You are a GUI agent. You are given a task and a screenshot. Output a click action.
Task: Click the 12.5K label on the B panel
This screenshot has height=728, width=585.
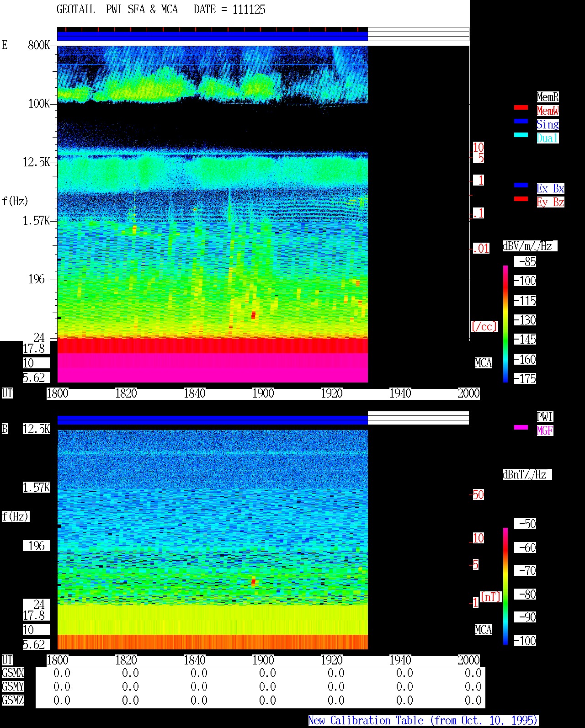click(x=37, y=429)
